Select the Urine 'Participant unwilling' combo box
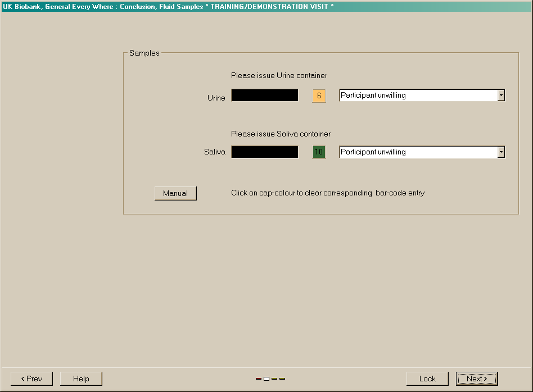 [x=418, y=95]
